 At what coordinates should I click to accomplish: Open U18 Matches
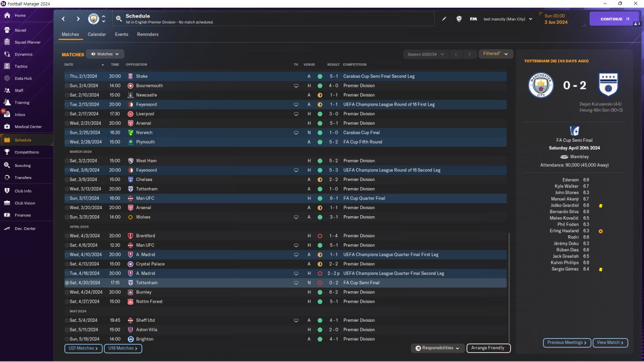pyautogui.click(x=123, y=348)
